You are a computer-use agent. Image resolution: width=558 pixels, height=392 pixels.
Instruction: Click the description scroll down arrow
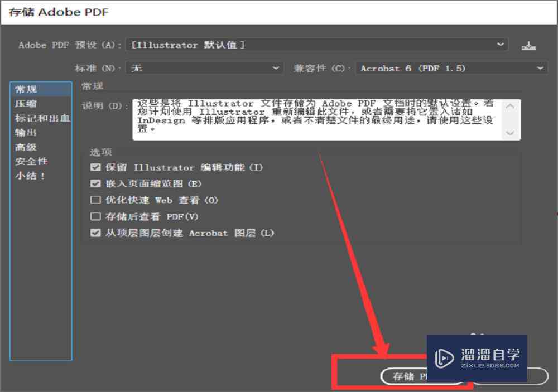[510, 133]
